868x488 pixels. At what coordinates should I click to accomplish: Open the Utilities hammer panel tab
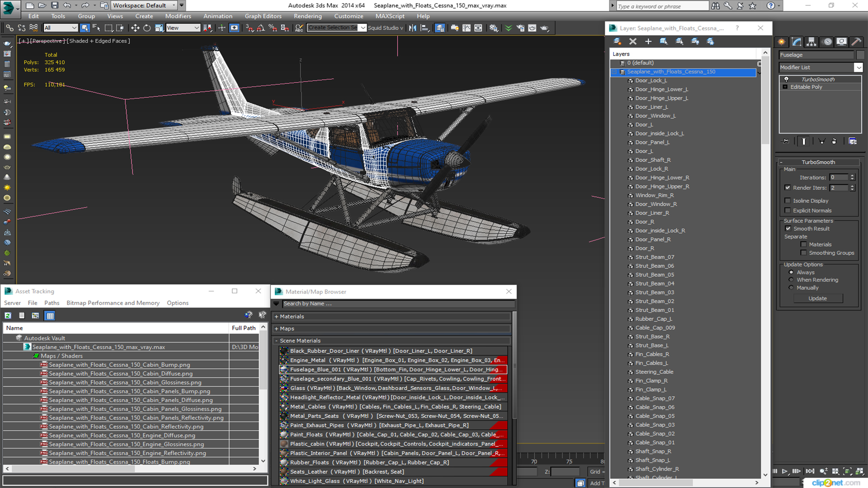[x=856, y=42]
